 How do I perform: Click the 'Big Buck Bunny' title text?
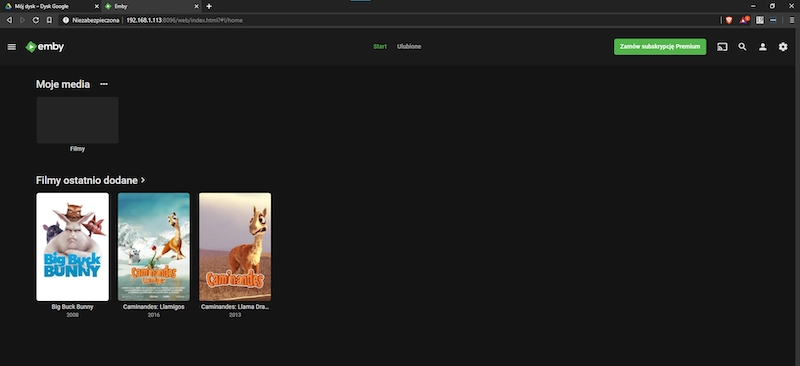tap(72, 307)
